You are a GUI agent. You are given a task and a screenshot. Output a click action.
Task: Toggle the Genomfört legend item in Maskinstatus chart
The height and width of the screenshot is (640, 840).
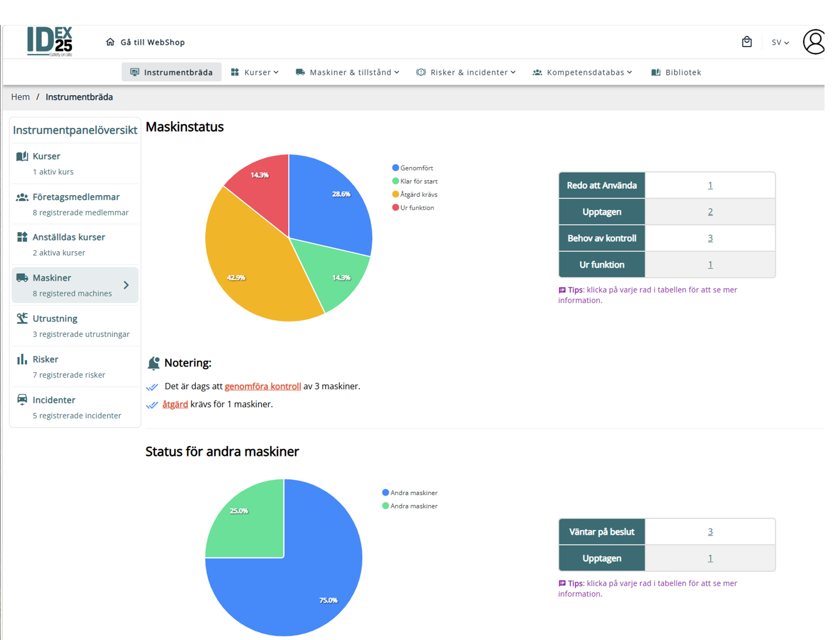pos(413,168)
